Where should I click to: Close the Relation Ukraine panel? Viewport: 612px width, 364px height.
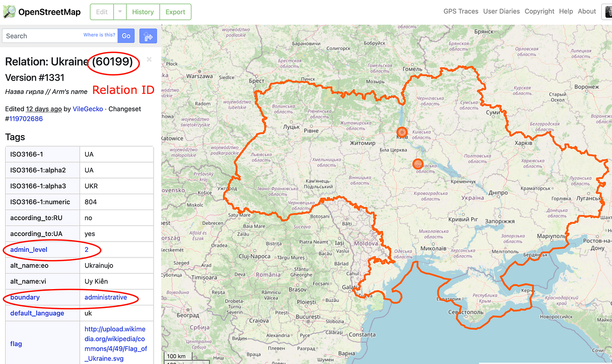(149, 60)
